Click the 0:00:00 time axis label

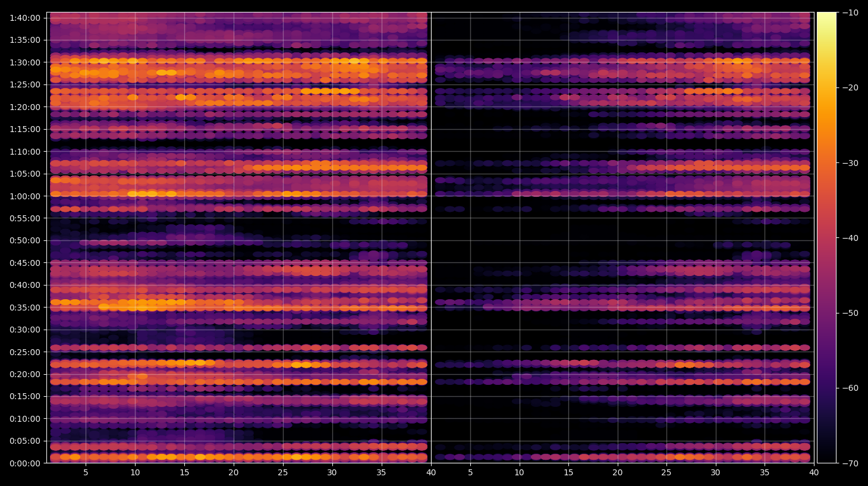click(25, 463)
